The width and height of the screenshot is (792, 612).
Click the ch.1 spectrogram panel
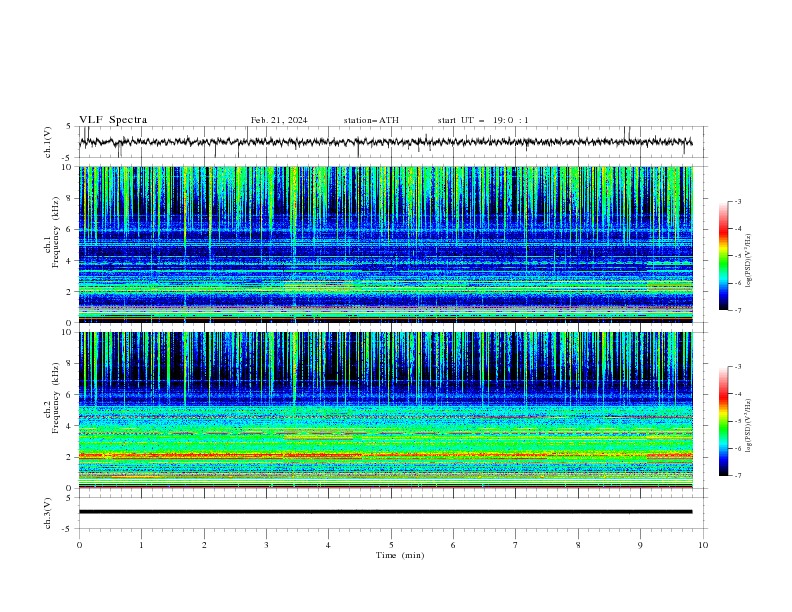[386, 244]
